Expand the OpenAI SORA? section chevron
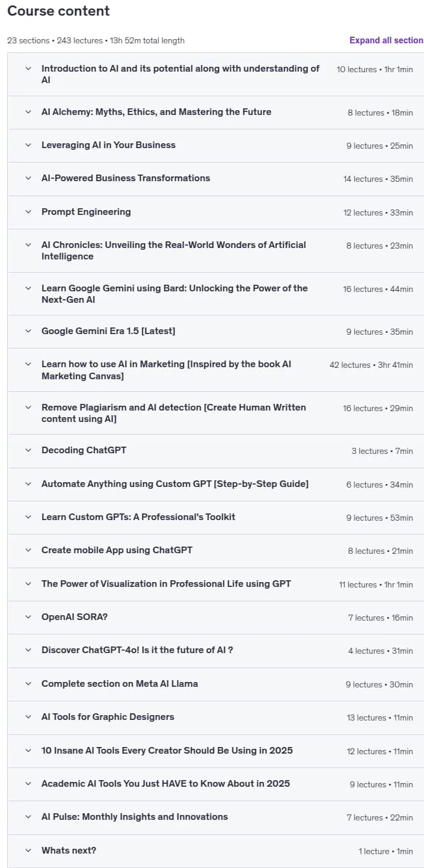Viewport: 424px width, 868px height. click(28, 617)
